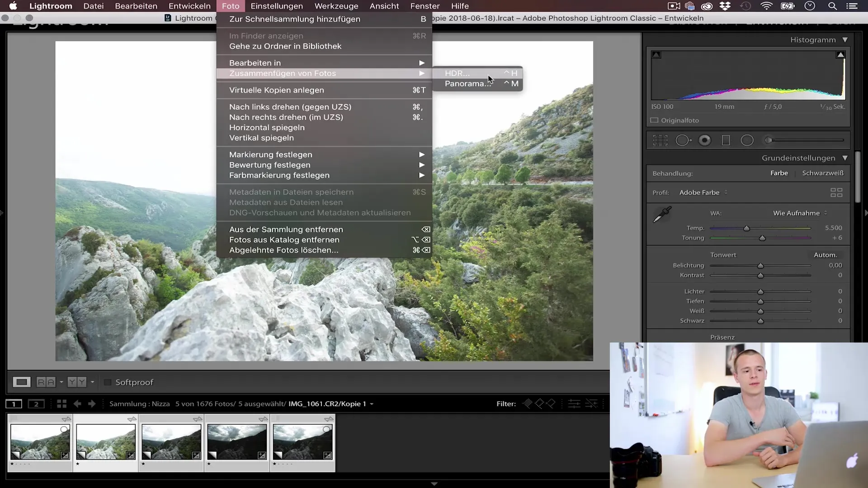Select the Radial Filter tool
This screenshot has height=488, width=868.
[x=747, y=141]
